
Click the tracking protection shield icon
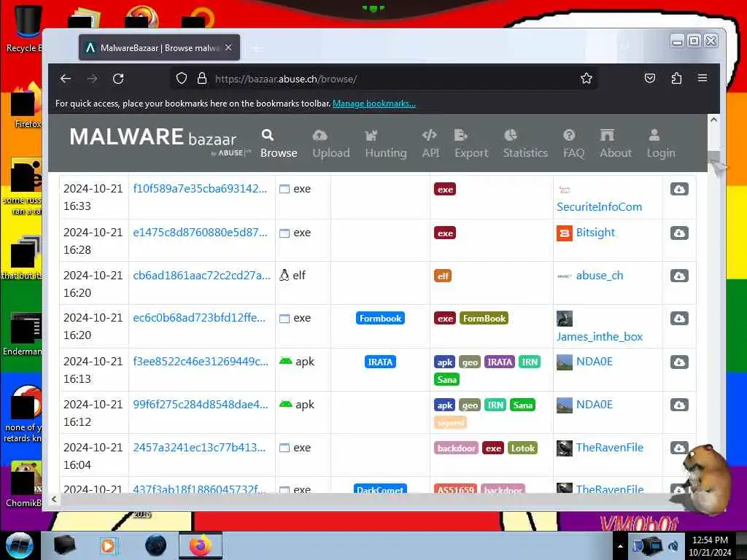(x=182, y=79)
